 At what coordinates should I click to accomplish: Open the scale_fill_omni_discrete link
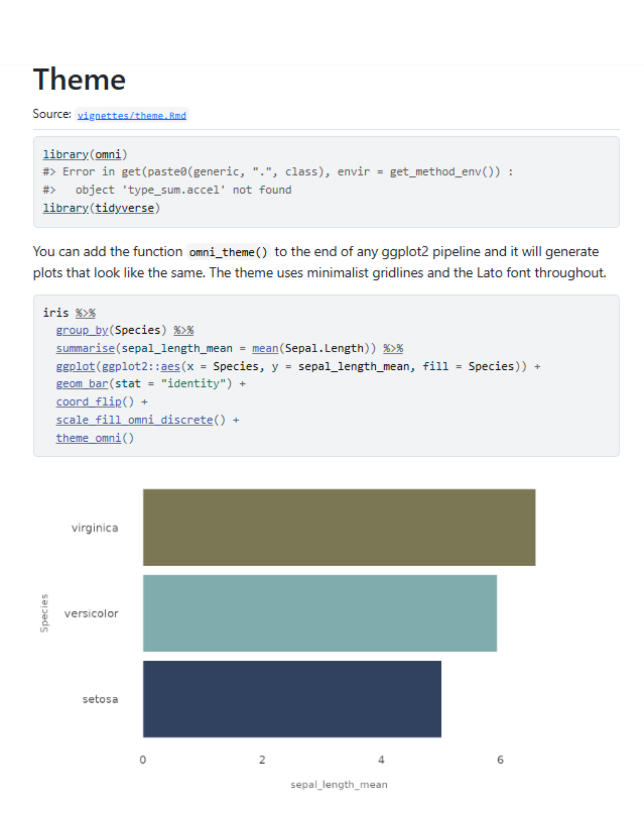(134, 420)
